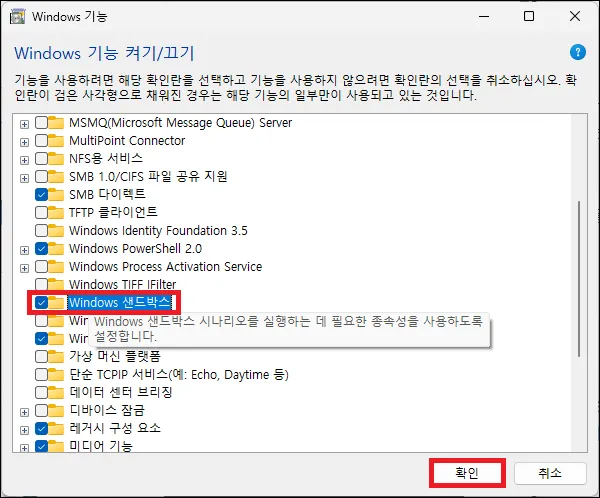600x498 pixels.
Task: Expand the 디바이스 잠금 node
Action: 24,412
